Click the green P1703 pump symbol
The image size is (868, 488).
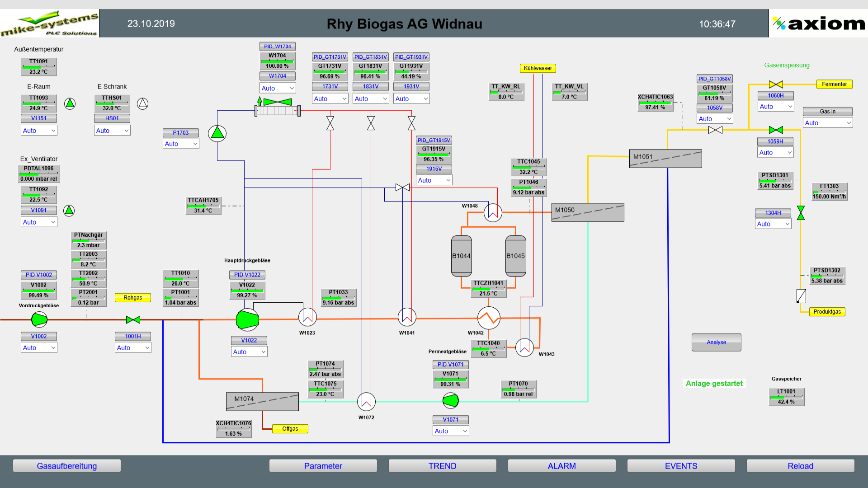click(x=217, y=133)
